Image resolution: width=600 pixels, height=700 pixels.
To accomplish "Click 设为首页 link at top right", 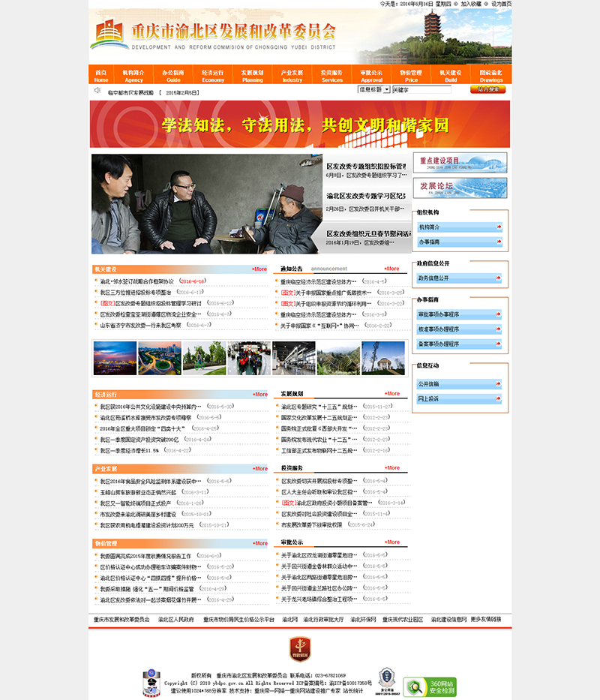I will [x=501, y=4].
